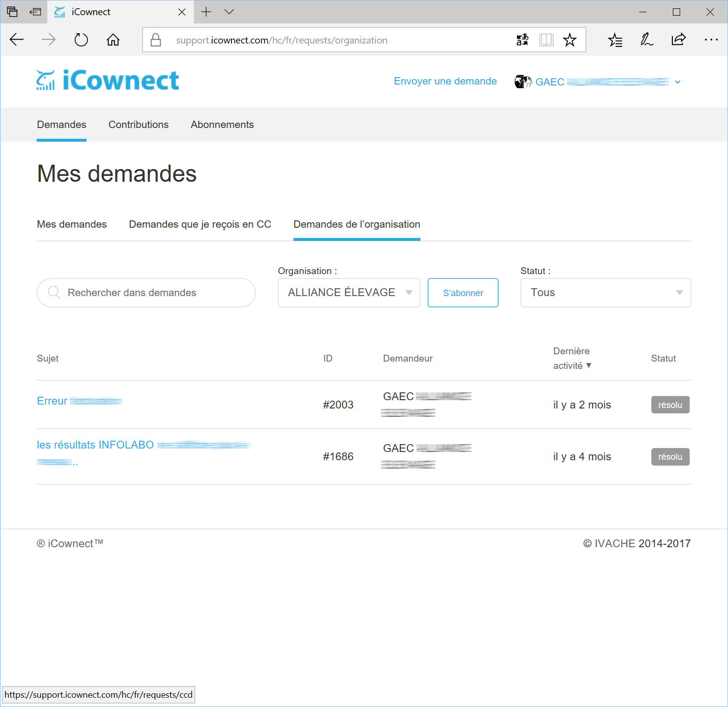Click the Rechercher dans demandes search field
Screen dimensions: 728x707
(x=146, y=293)
